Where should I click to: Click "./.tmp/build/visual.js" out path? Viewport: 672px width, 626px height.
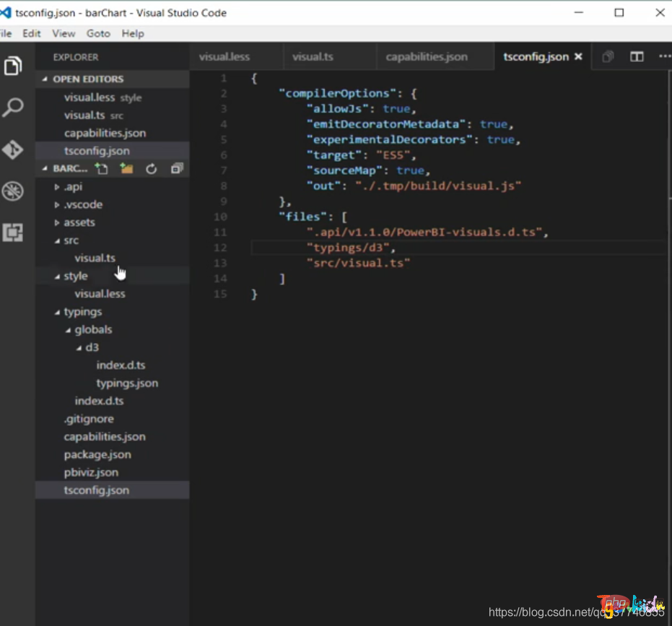click(438, 186)
